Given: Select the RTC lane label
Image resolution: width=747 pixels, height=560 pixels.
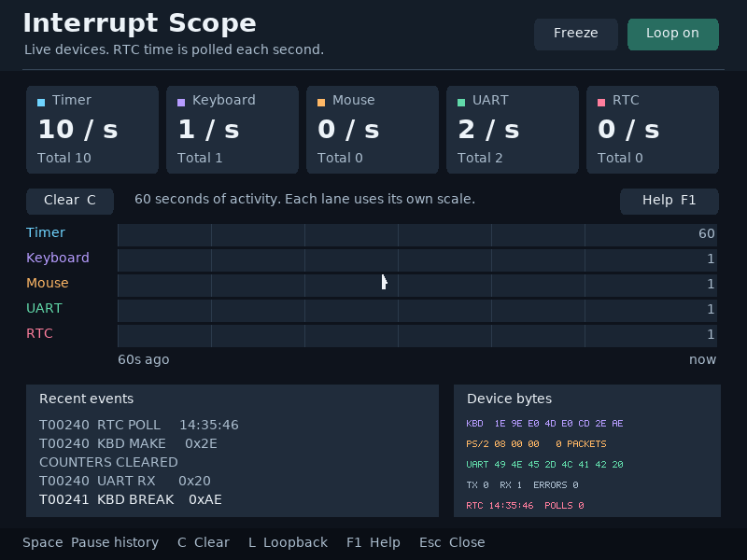Looking at the screenshot, I should pos(39,334).
